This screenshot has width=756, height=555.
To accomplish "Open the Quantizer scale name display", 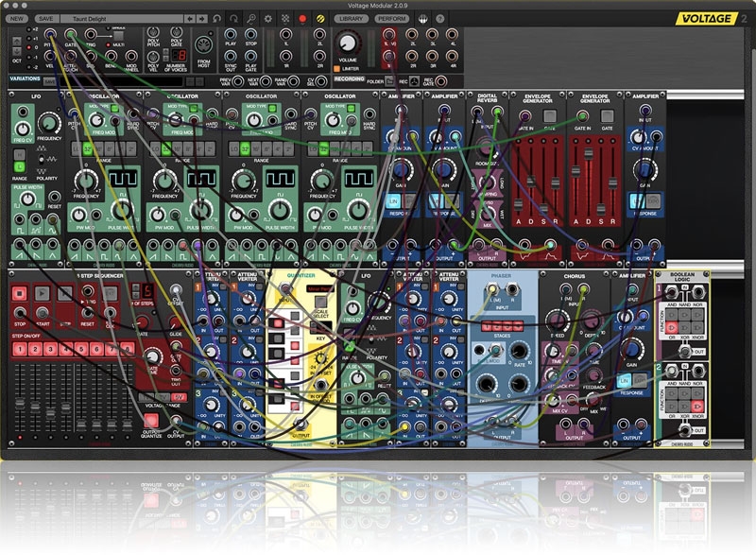I will pyautogui.click(x=320, y=288).
